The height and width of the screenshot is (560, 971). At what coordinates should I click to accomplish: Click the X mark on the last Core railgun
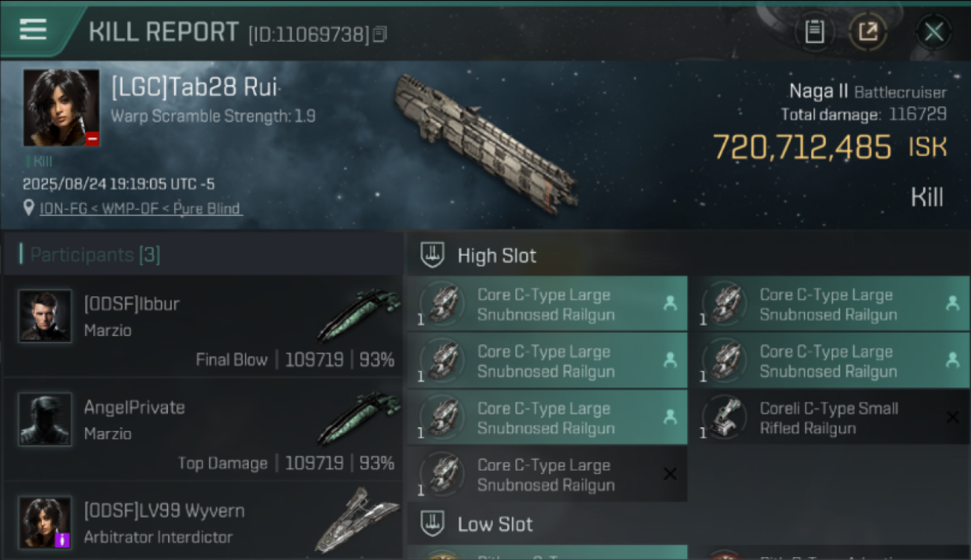tap(670, 474)
